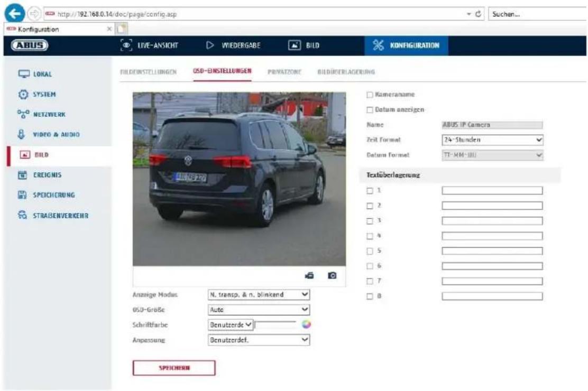588x391 pixels.
Task: Tick text overlay checkbox 5
Action: pos(370,251)
